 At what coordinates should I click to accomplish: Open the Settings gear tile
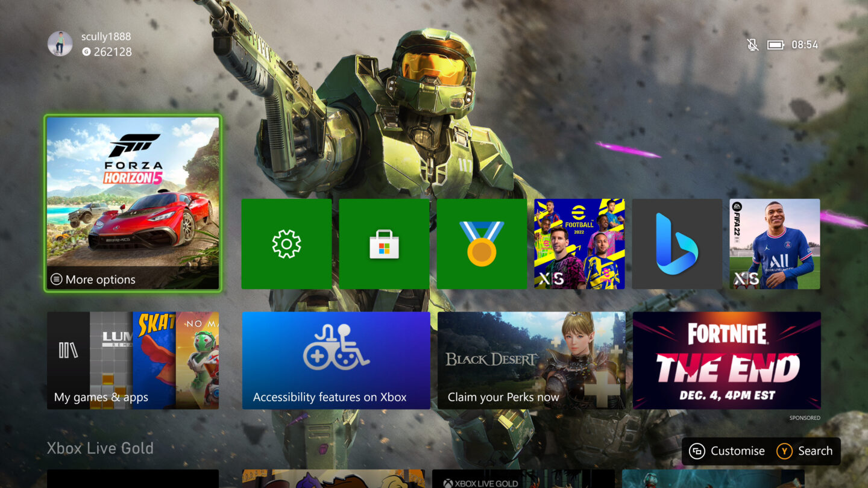click(x=286, y=243)
